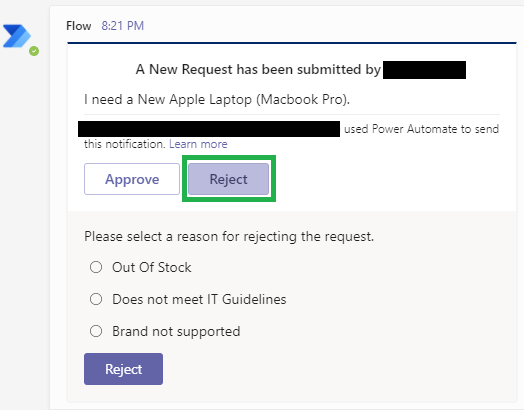Click the select a reason prompt text

pos(229,237)
